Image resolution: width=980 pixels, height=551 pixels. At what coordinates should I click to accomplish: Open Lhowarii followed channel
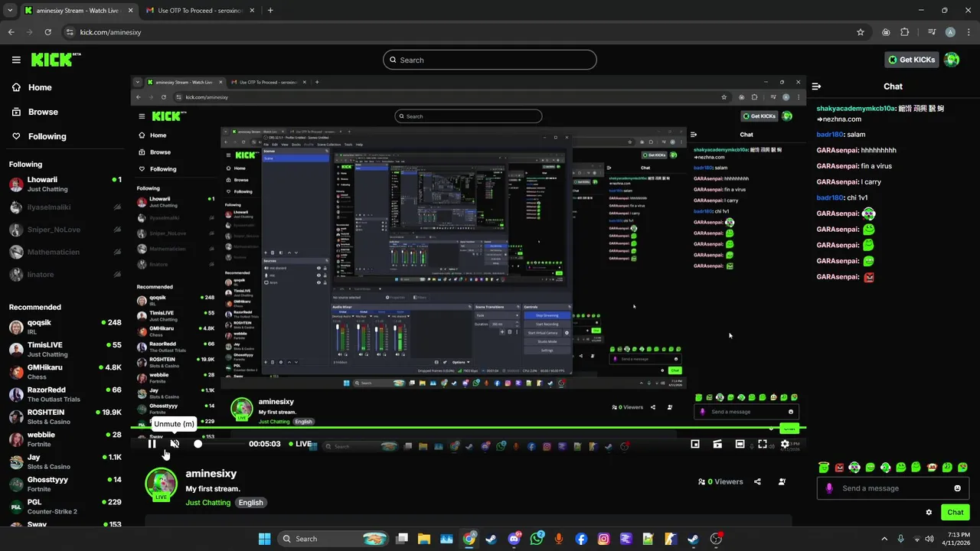[65, 184]
